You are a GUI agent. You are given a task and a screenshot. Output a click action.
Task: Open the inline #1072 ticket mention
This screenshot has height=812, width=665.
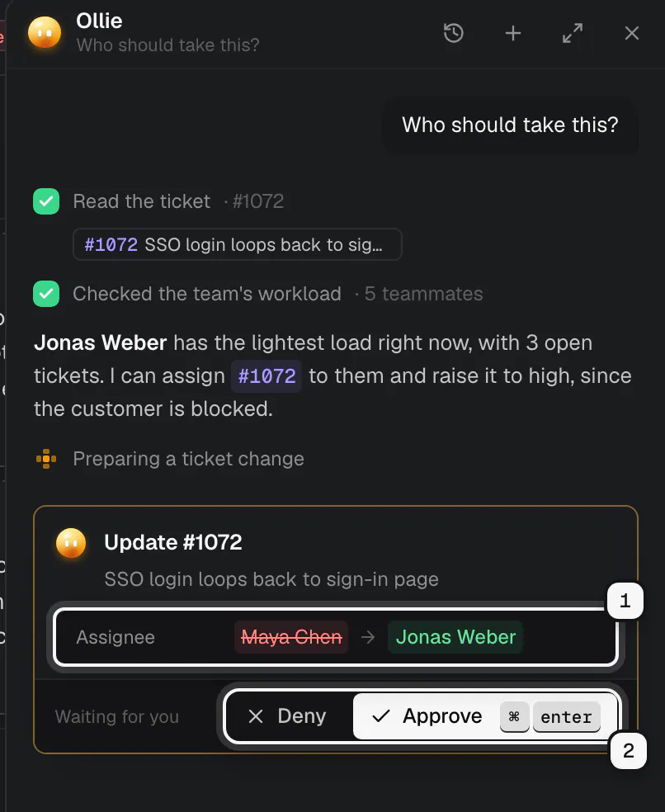coord(266,376)
